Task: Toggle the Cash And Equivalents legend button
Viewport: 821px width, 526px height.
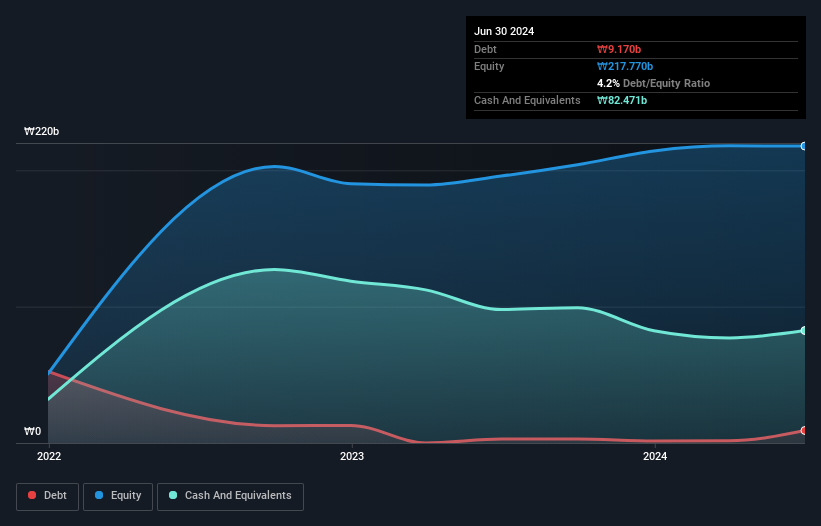Action: click(230, 496)
